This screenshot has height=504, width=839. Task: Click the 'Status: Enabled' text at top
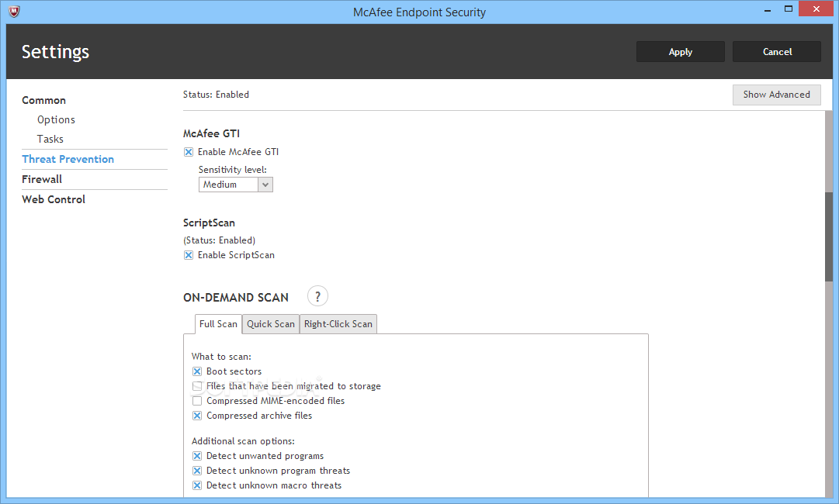coord(216,95)
